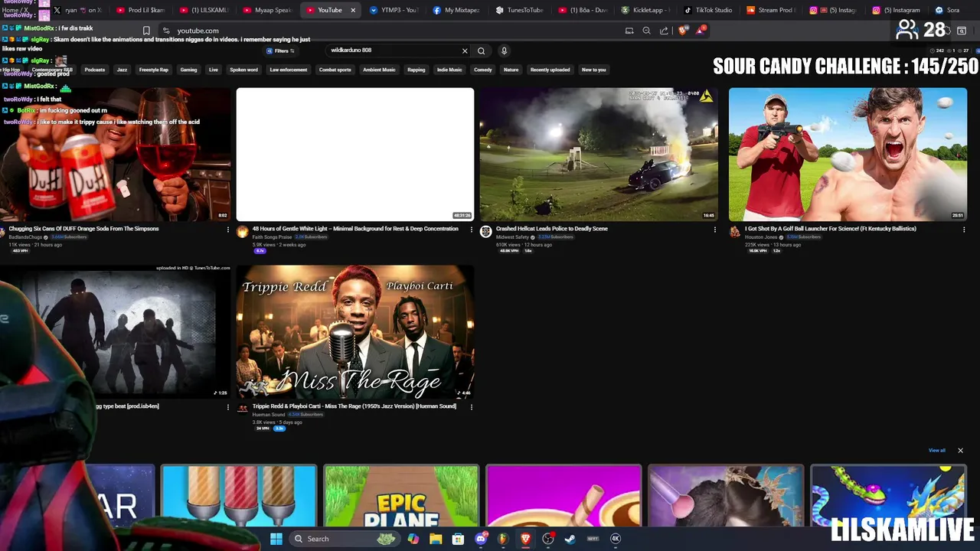The width and height of the screenshot is (980, 551).
Task: Switch to the Kicklet.app browser tab
Action: coord(645,10)
